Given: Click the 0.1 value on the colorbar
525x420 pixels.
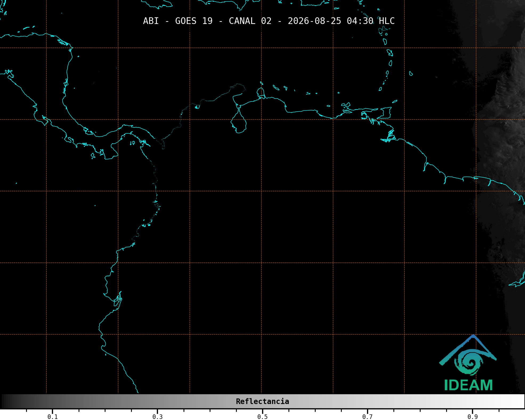Looking at the screenshot, I should tap(52, 417).
